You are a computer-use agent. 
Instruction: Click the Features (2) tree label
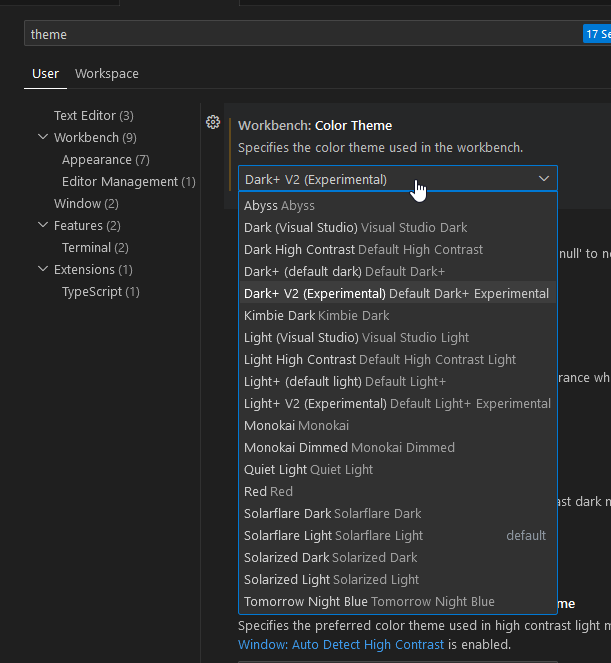coord(87,225)
